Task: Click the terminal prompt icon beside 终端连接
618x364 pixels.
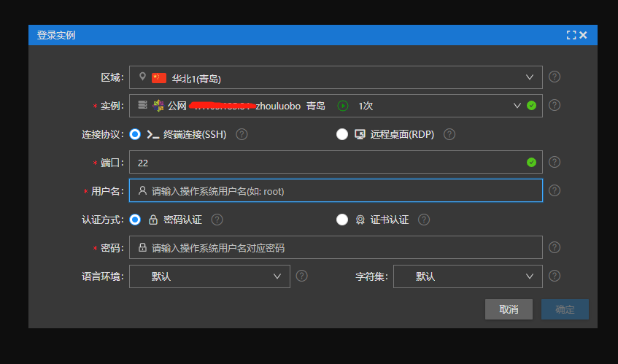Action: (x=153, y=135)
